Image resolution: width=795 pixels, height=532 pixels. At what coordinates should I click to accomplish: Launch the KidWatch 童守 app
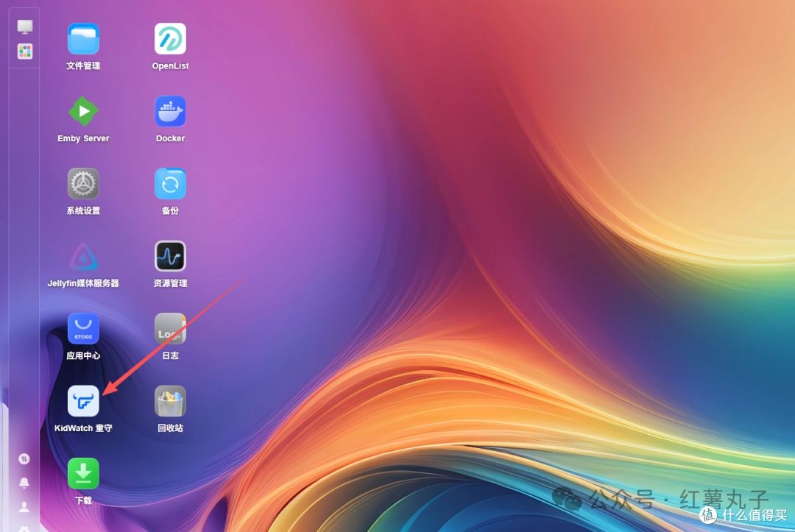pyautogui.click(x=83, y=401)
